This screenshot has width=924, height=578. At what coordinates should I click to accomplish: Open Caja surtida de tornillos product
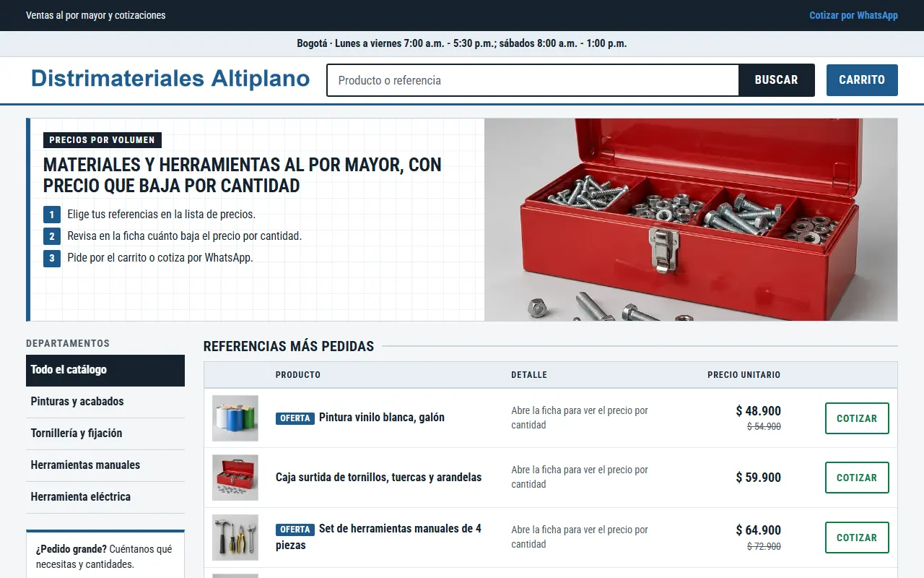pos(378,478)
